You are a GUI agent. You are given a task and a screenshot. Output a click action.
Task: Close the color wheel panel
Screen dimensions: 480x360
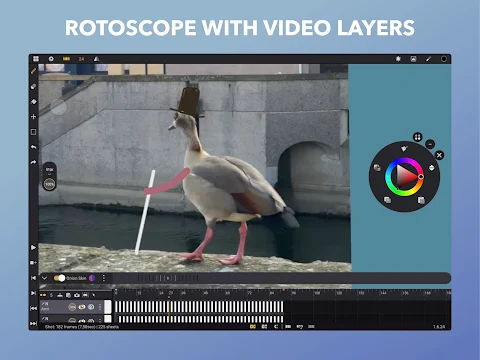pyautogui.click(x=439, y=155)
